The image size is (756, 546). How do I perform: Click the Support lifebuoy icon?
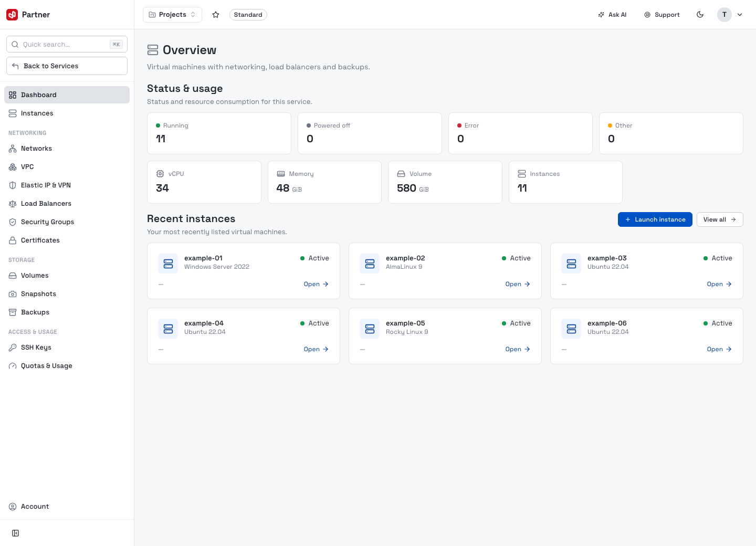[x=647, y=15]
